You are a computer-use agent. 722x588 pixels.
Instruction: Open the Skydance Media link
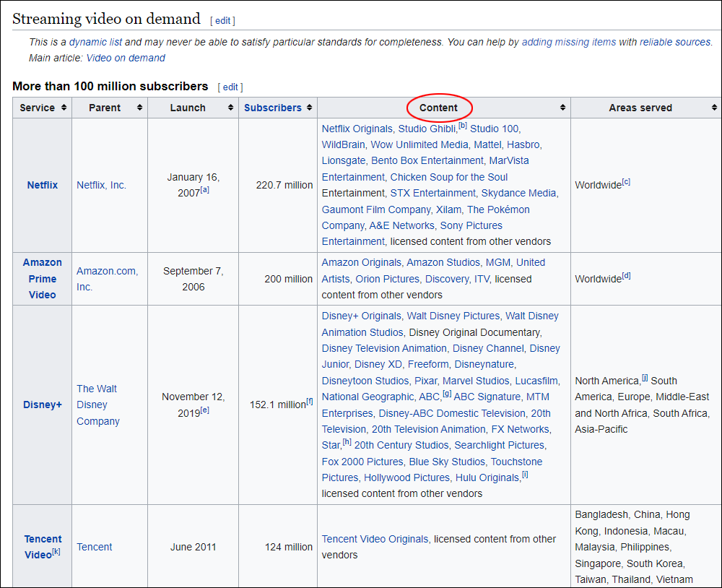(x=518, y=193)
